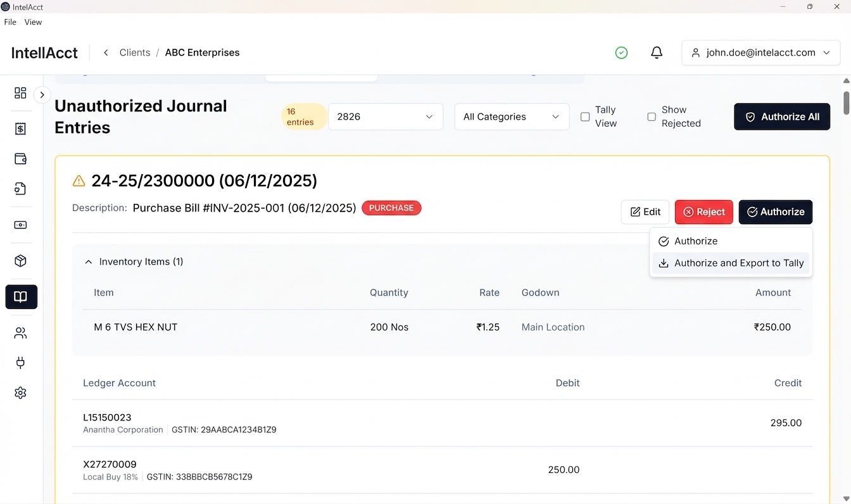
Task: Open the inventory package icon in the sidebar
Action: click(20, 260)
